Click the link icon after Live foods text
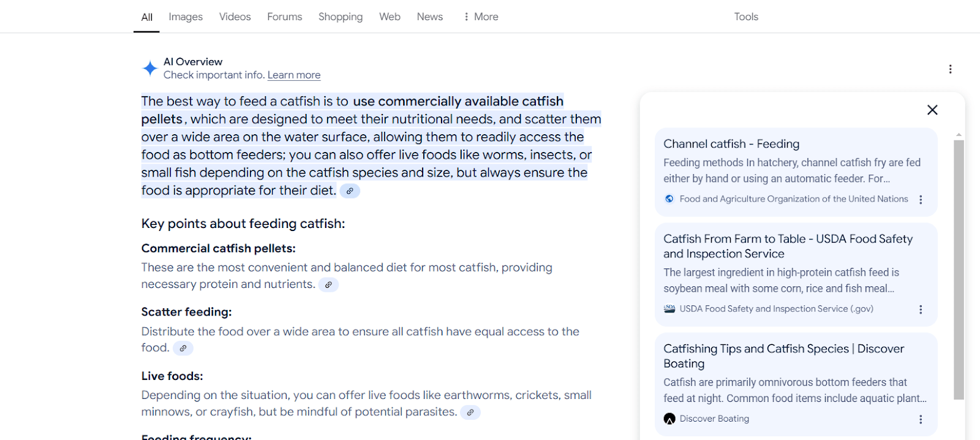The image size is (980, 440). click(x=470, y=412)
